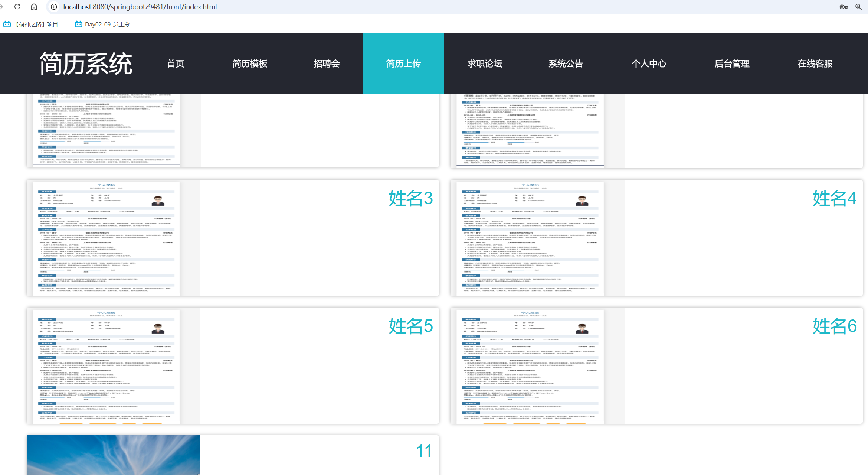Click the browser reload icon

pos(17,7)
